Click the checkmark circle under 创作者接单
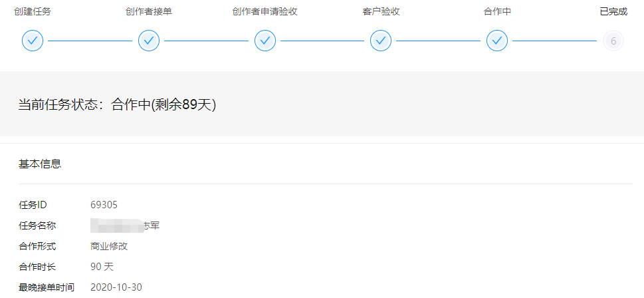The height and width of the screenshot is (298, 644). point(149,41)
